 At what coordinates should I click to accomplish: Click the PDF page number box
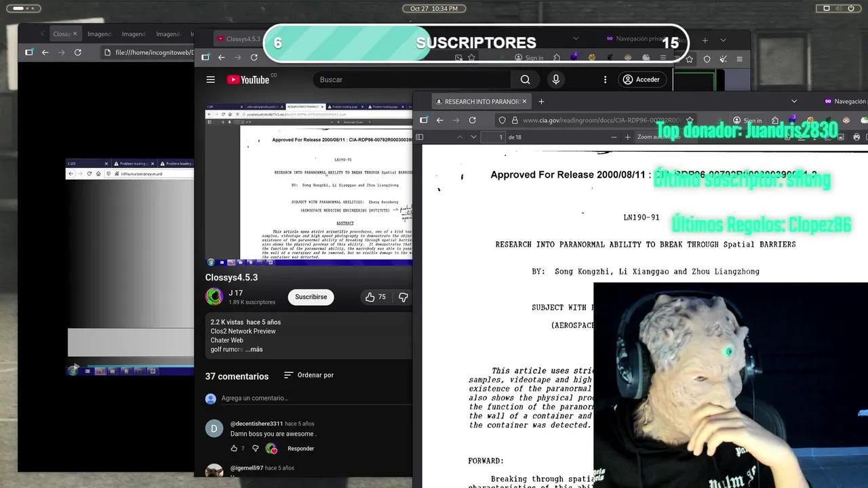pos(492,137)
